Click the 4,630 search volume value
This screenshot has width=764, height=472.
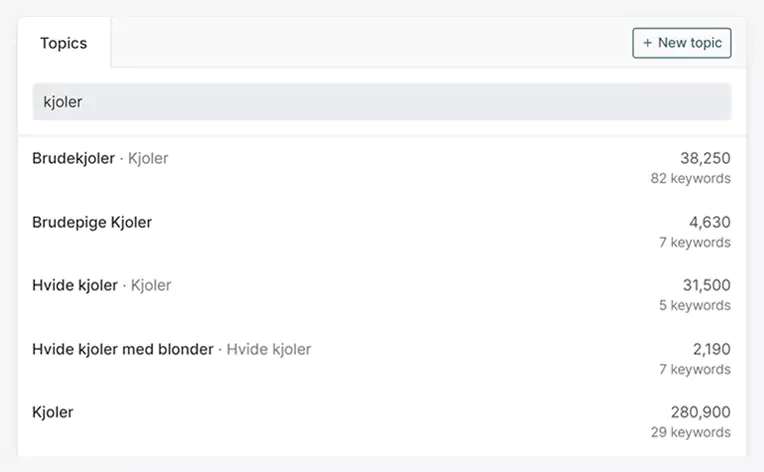click(x=709, y=222)
